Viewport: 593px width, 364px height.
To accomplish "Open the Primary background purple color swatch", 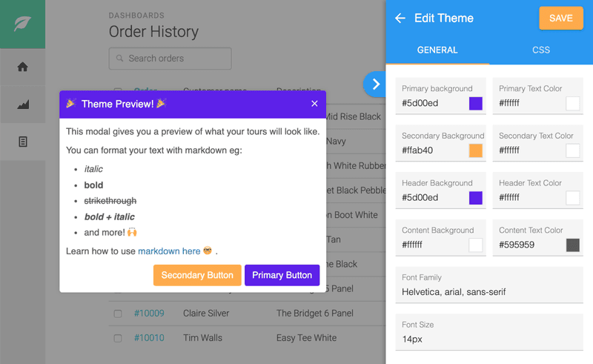I will (475, 103).
